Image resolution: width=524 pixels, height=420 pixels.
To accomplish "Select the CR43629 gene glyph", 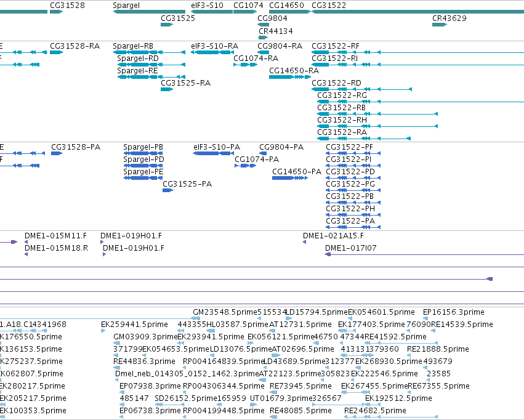I will point(440,25).
